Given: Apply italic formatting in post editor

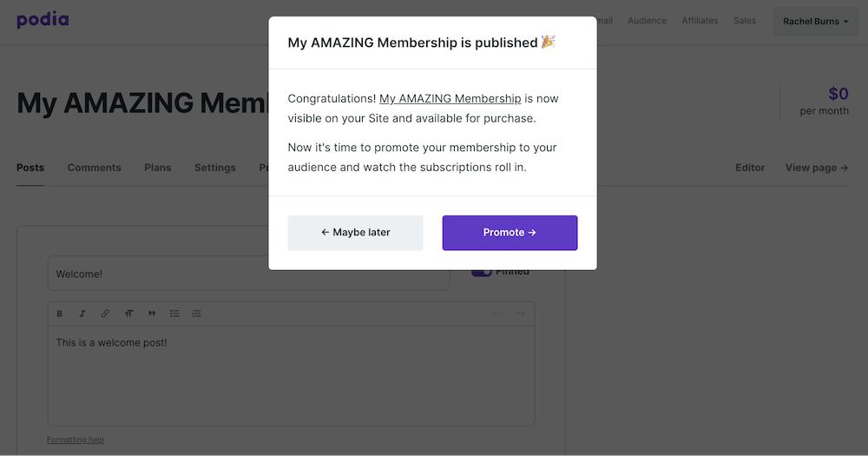Looking at the screenshot, I should click(x=82, y=314).
